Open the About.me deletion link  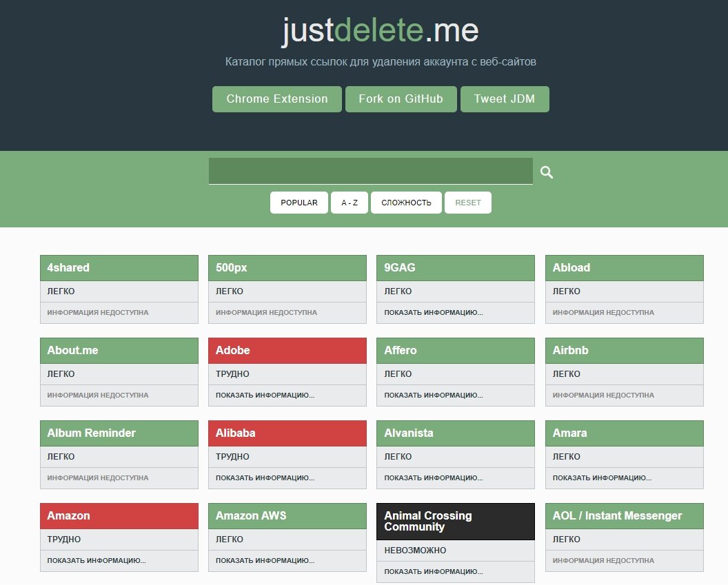click(119, 350)
